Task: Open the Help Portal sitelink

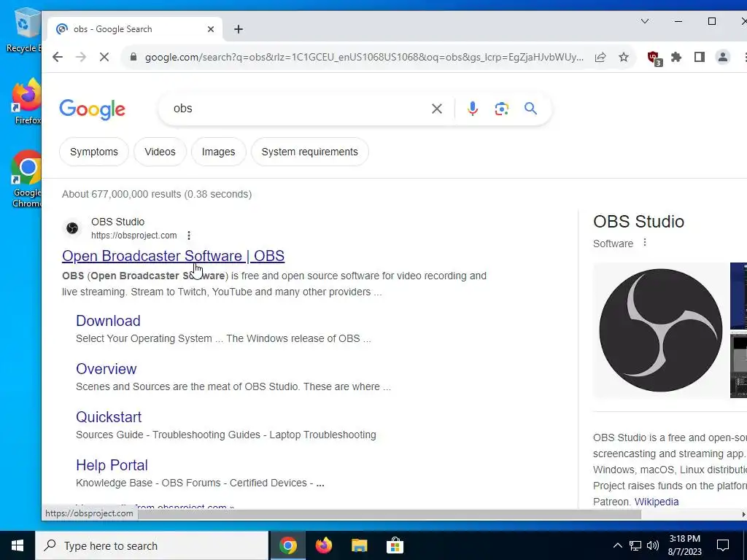Action: point(112,465)
